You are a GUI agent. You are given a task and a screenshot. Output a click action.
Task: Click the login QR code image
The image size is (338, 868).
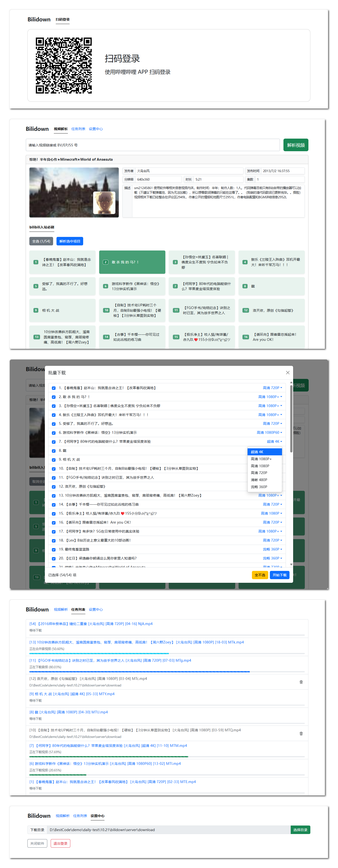(64, 65)
